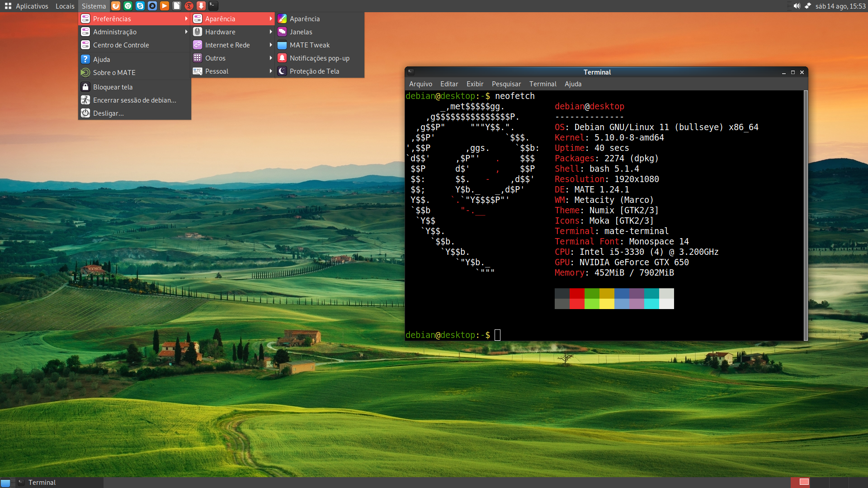
Task: Choose Janelas from Aparência submenu
Action: (x=320, y=32)
